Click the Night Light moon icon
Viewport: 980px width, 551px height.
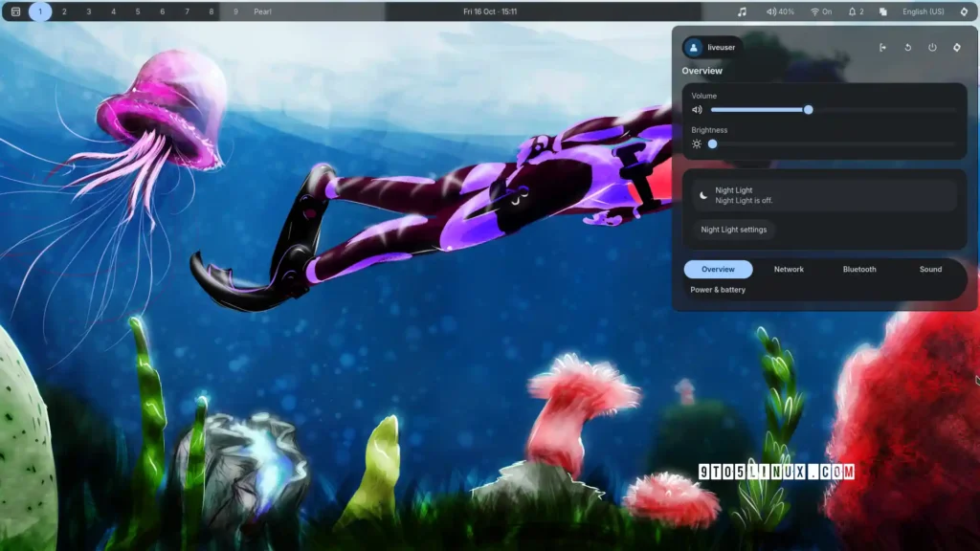pyautogui.click(x=703, y=195)
